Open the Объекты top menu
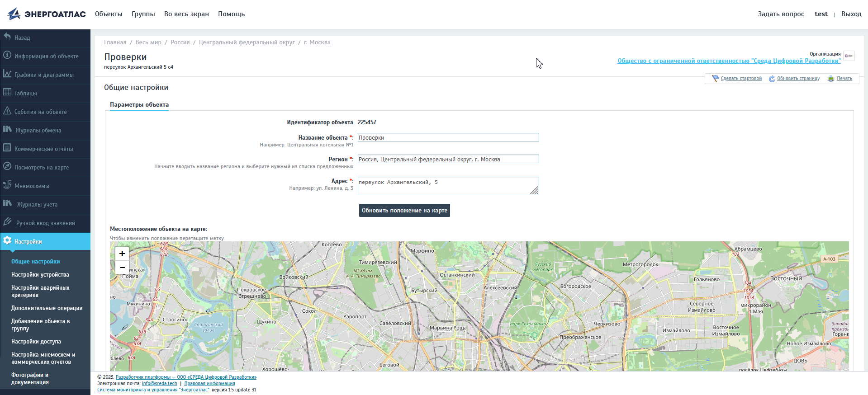 pos(109,14)
